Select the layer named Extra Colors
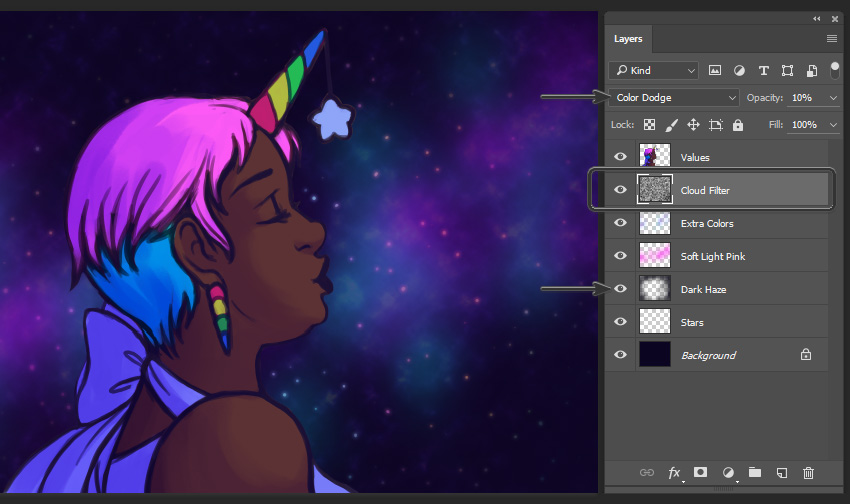Screen dimensions: 850x504 coord(707,223)
